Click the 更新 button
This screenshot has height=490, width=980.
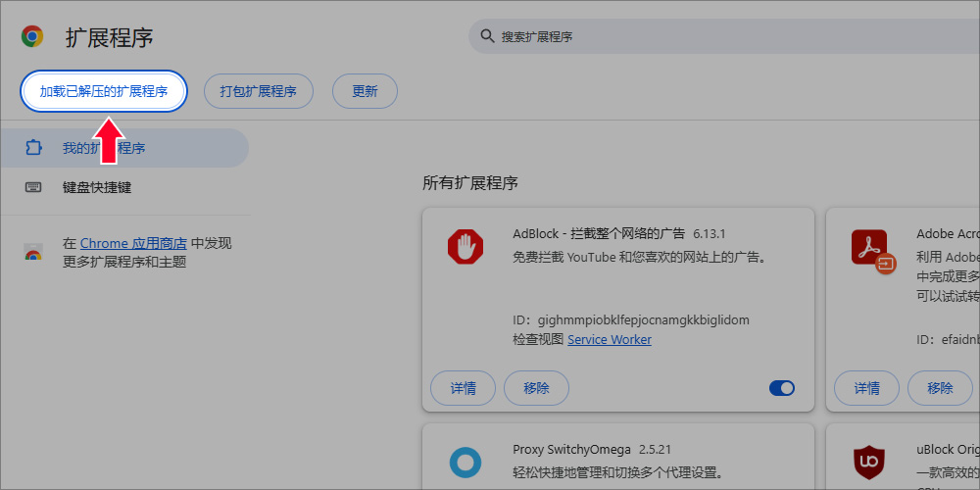point(365,91)
